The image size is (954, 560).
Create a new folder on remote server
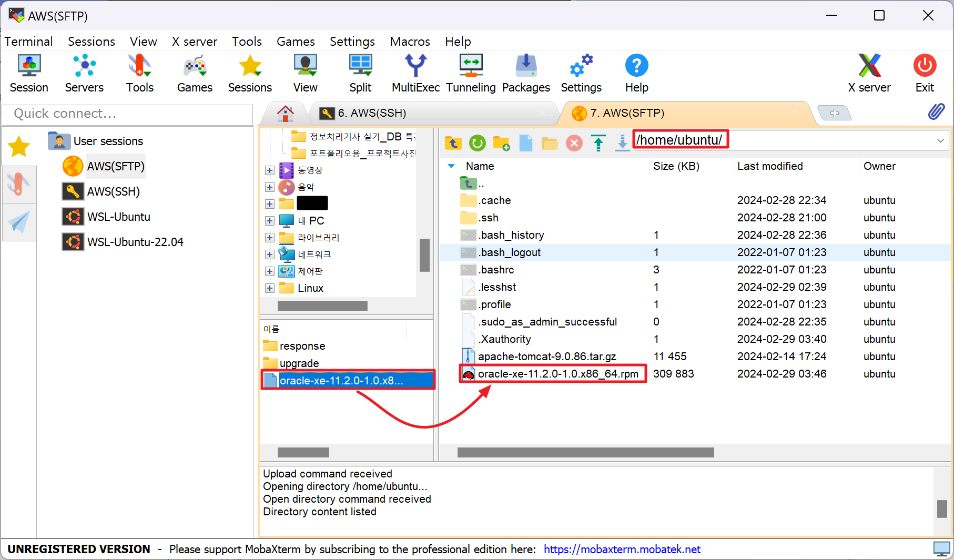501,142
